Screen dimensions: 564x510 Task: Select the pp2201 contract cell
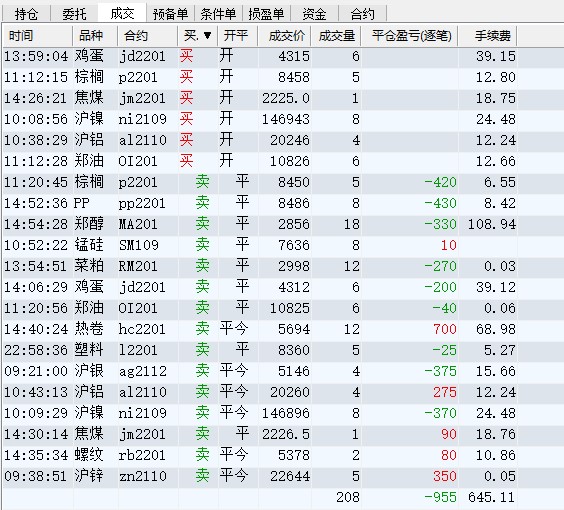[142, 204]
